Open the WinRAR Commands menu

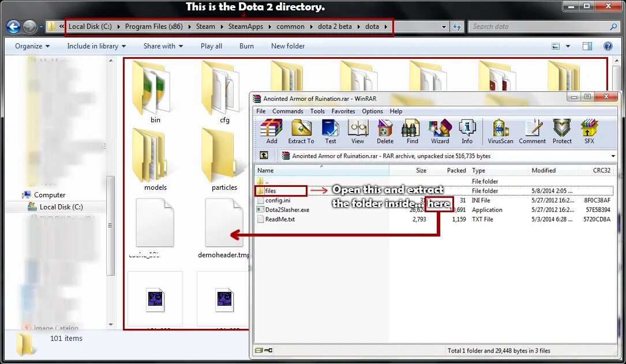tap(288, 111)
